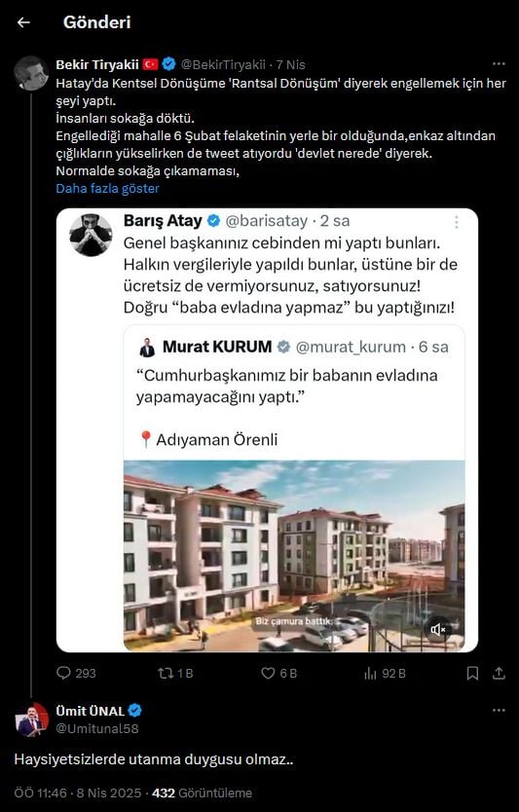The width and height of the screenshot is (519, 812).
Task: Open Bekir Tiryakii's profile avatar
Action: click(30, 73)
